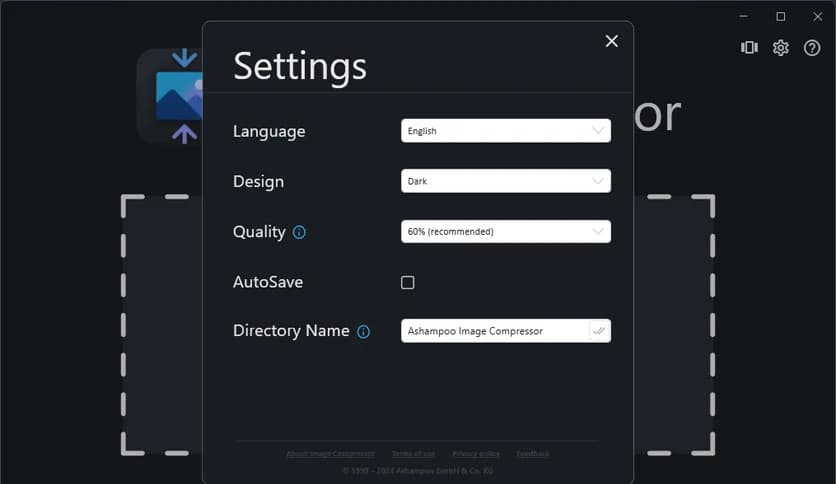Open the Language dropdown set to English
This screenshot has height=484, width=836.
(x=505, y=131)
